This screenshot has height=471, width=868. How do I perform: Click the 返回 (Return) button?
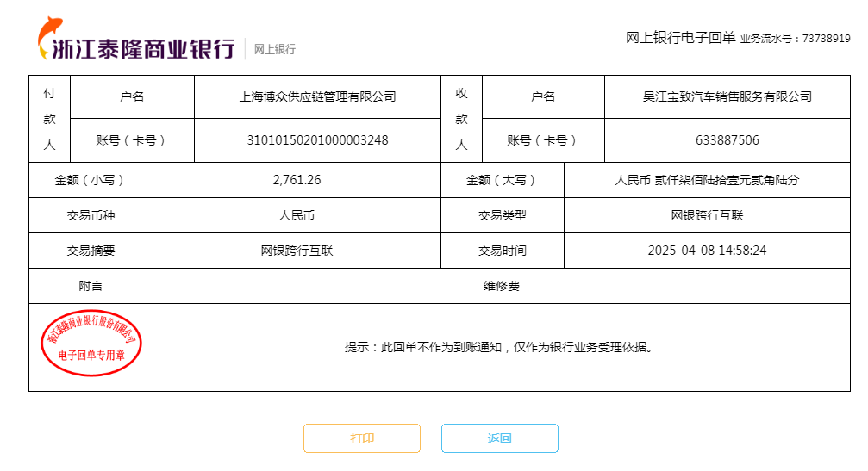pos(500,438)
